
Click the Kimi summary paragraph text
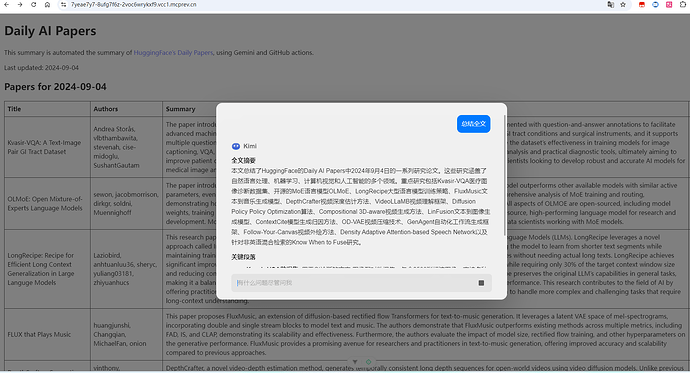coord(360,206)
